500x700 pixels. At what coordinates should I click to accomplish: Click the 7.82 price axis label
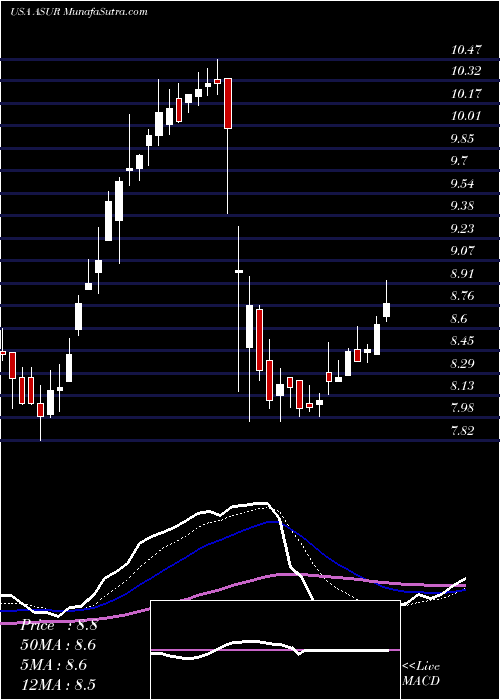pos(463,431)
